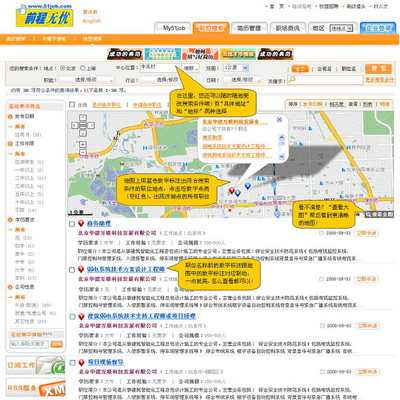Select 地图搜索 in the orange submenu

tap(92, 39)
